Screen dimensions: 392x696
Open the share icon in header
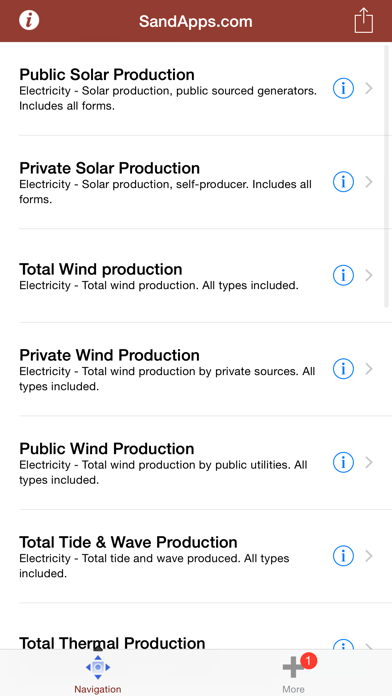tap(364, 20)
